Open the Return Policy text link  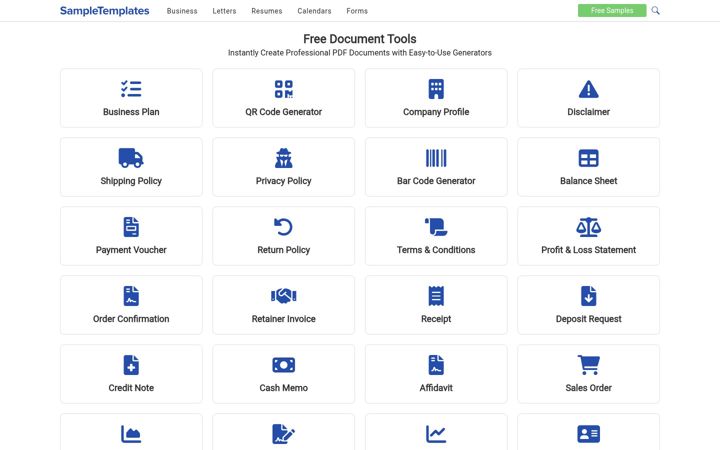283,250
